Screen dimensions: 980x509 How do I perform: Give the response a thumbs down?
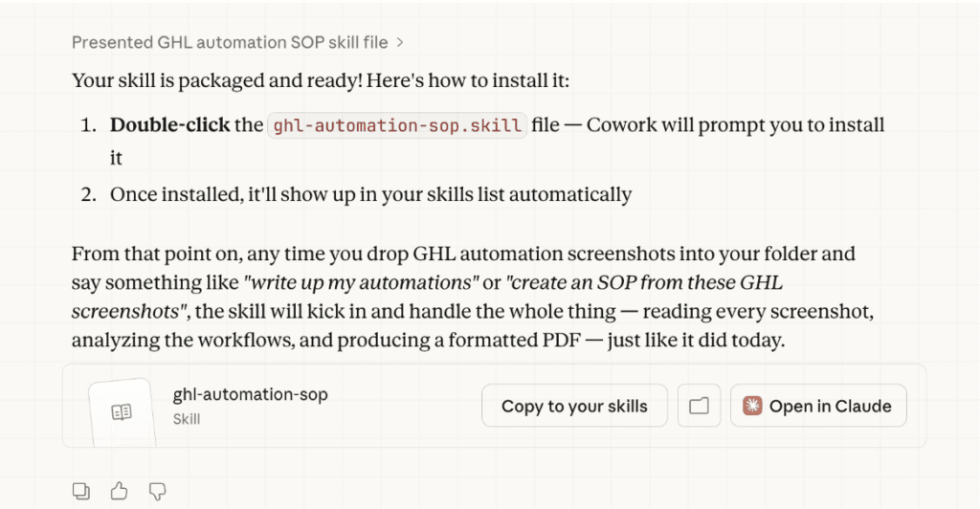(x=158, y=491)
